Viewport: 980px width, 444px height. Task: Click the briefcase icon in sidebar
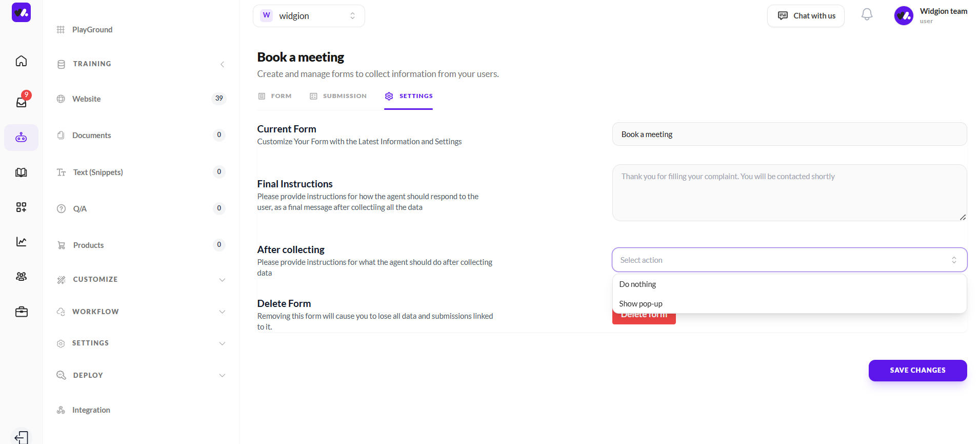click(21, 312)
